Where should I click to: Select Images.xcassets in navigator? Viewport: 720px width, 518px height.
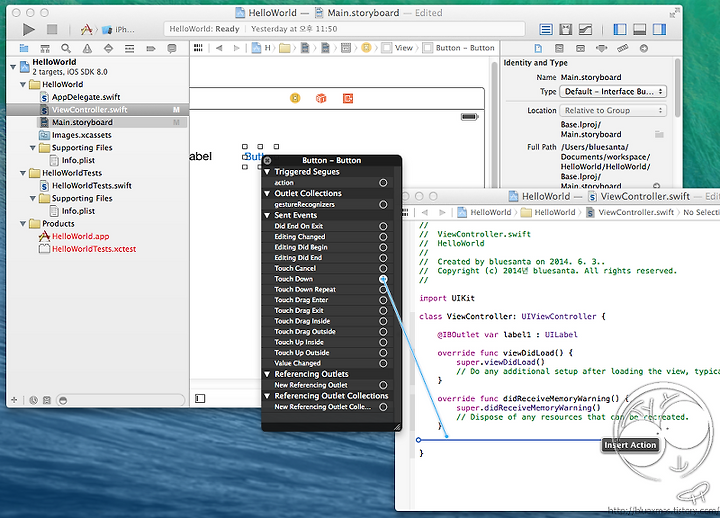[82, 135]
